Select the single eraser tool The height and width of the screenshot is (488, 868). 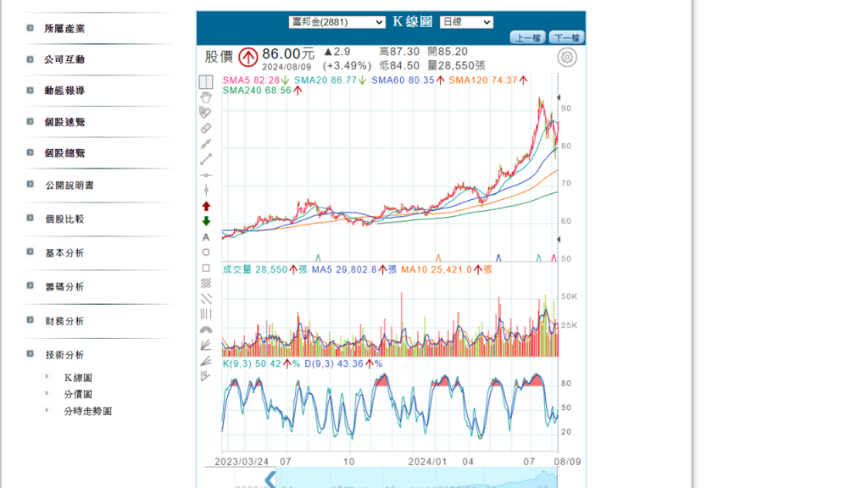click(x=206, y=129)
